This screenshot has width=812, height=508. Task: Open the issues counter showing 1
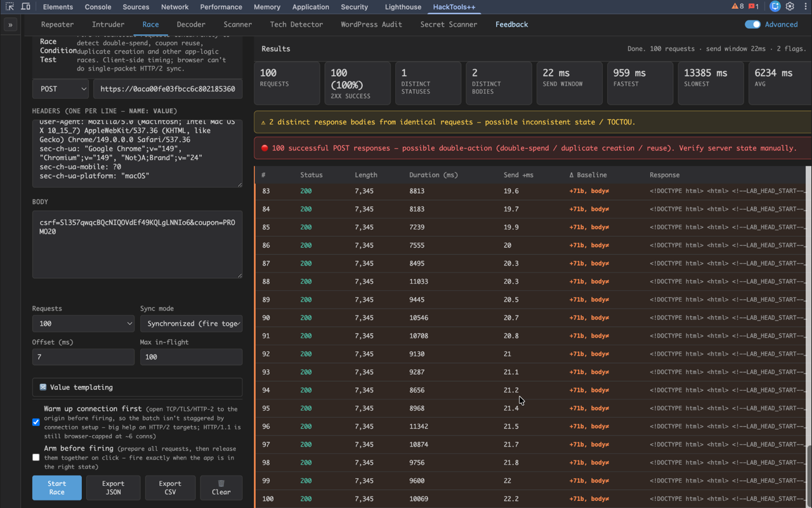tap(754, 7)
